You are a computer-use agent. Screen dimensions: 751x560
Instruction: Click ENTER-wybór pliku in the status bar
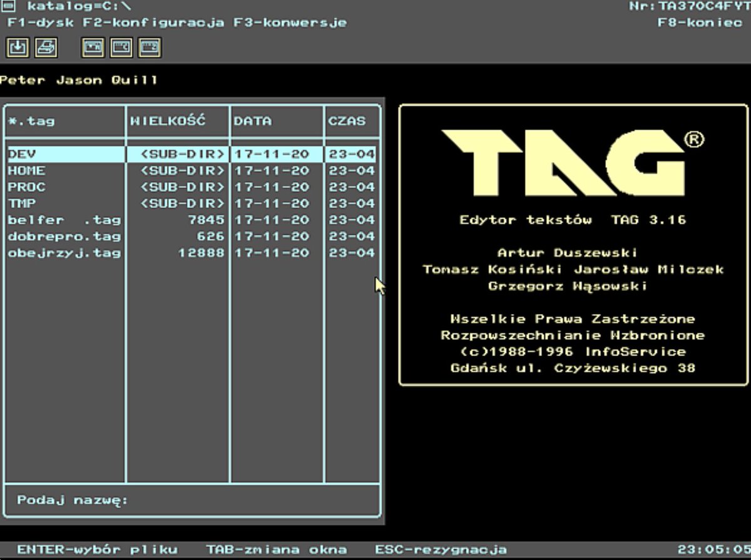[x=97, y=550]
